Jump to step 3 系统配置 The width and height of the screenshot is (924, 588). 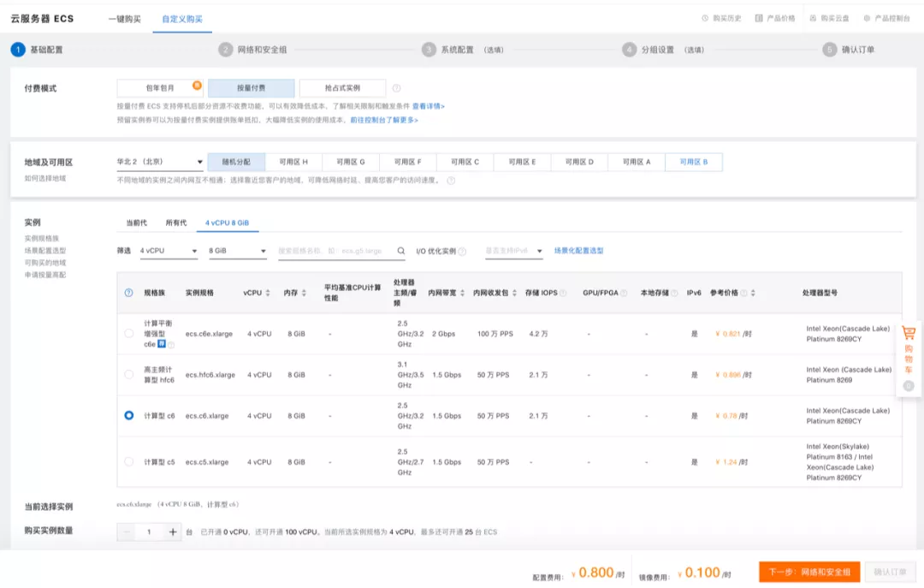pos(463,50)
